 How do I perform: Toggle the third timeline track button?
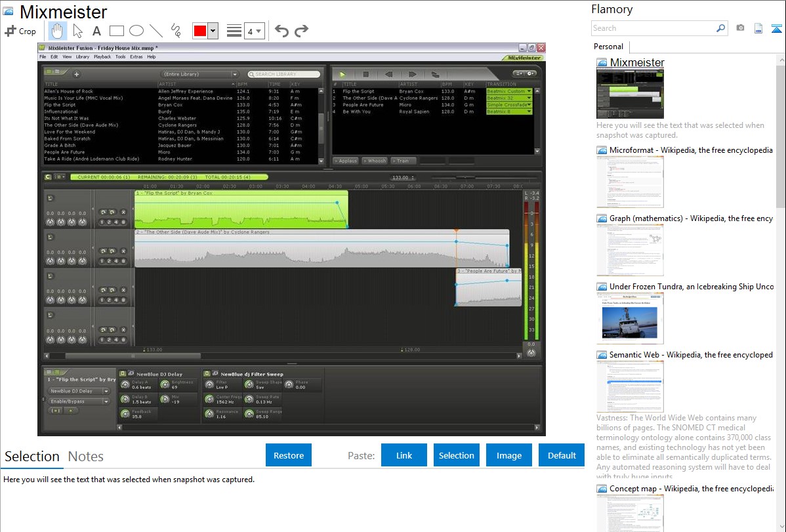[51, 276]
